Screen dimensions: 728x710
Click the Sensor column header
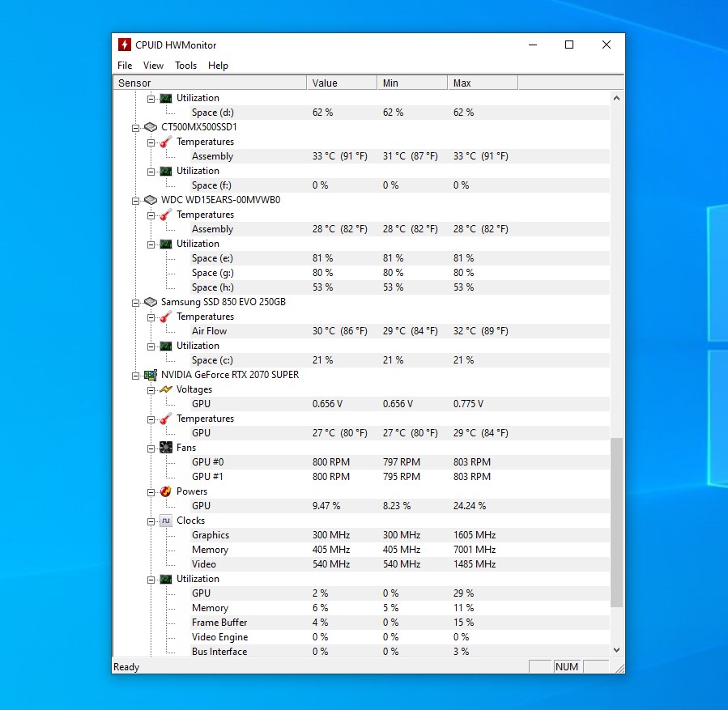[x=210, y=83]
